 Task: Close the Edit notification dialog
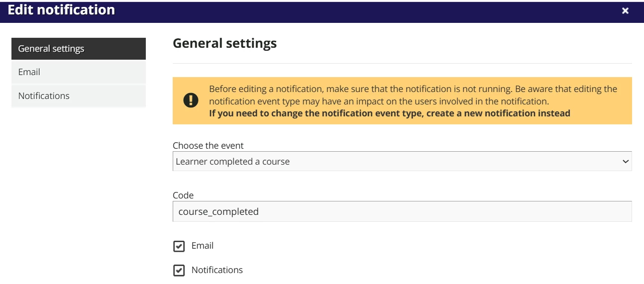tap(625, 11)
